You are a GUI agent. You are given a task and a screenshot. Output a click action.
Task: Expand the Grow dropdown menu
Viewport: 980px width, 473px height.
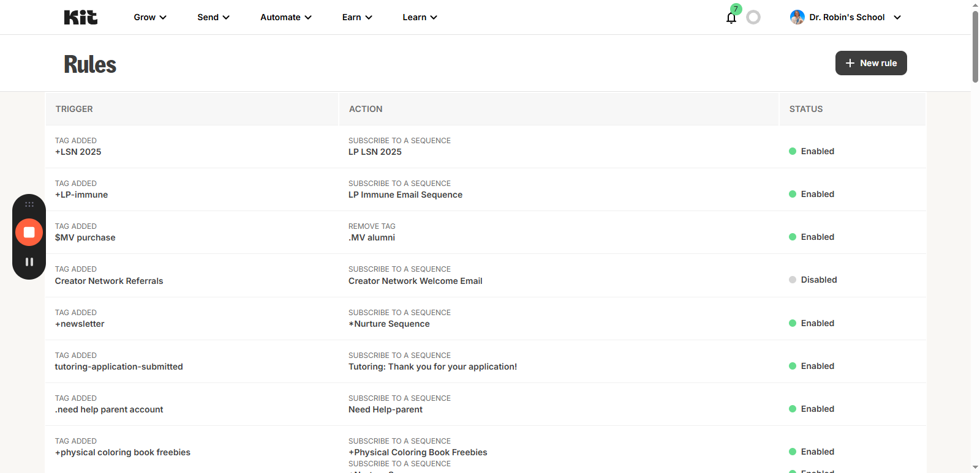coord(150,17)
